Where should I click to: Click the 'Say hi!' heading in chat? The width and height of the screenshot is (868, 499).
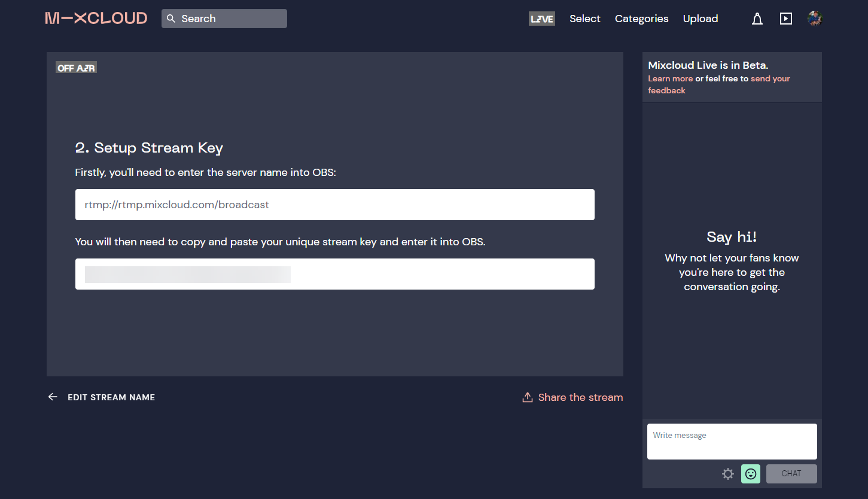(732, 237)
